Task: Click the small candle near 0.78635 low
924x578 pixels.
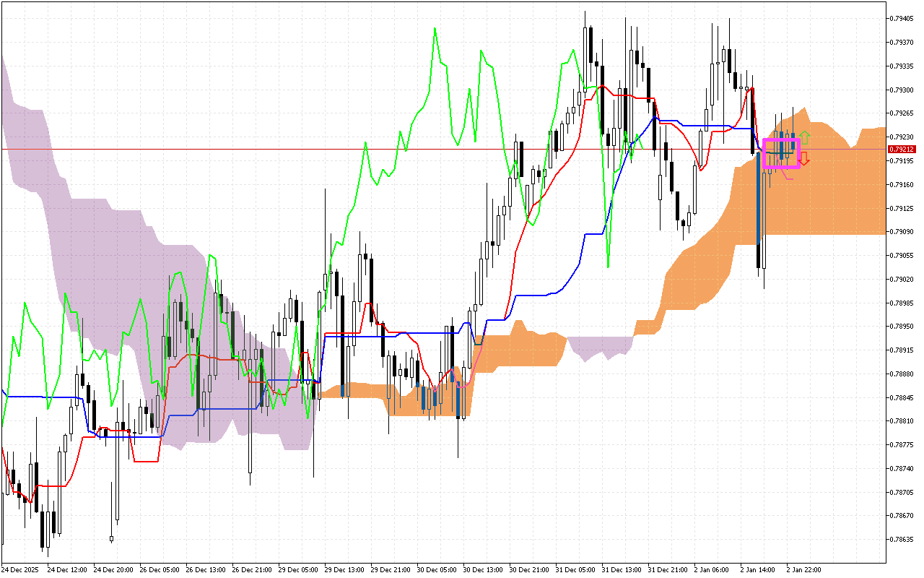Action: (x=111, y=538)
